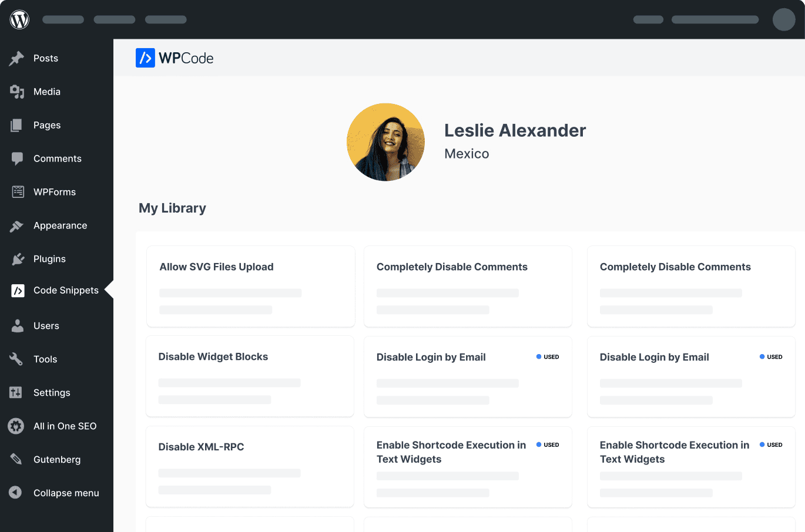Click Leslie Alexander's profile photo
This screenshot has width=805, height=532.
tap(385, 142)
